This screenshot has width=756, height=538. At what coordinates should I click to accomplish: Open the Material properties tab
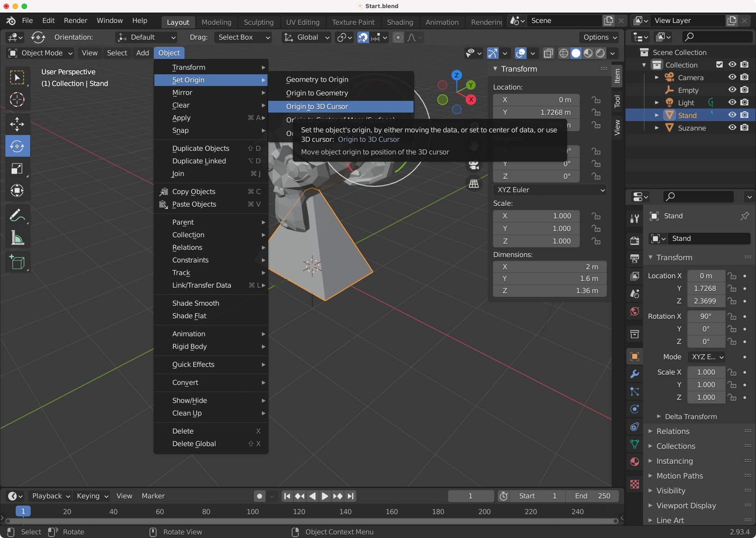click(634, 462)
